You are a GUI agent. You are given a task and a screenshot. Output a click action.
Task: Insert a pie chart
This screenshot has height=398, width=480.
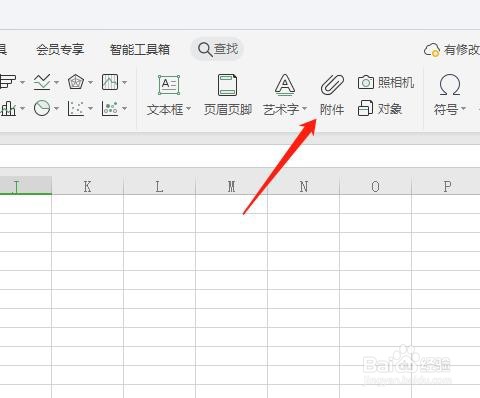point(42,108)
